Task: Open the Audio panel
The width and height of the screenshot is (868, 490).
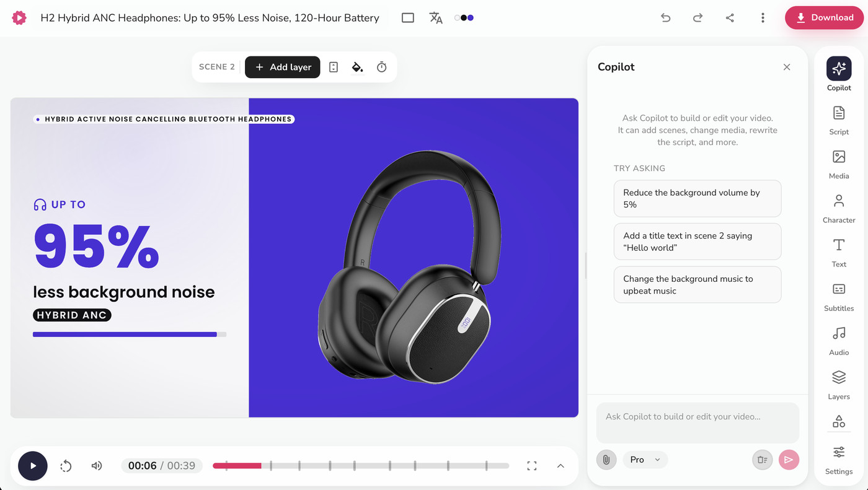Action: 839,340
